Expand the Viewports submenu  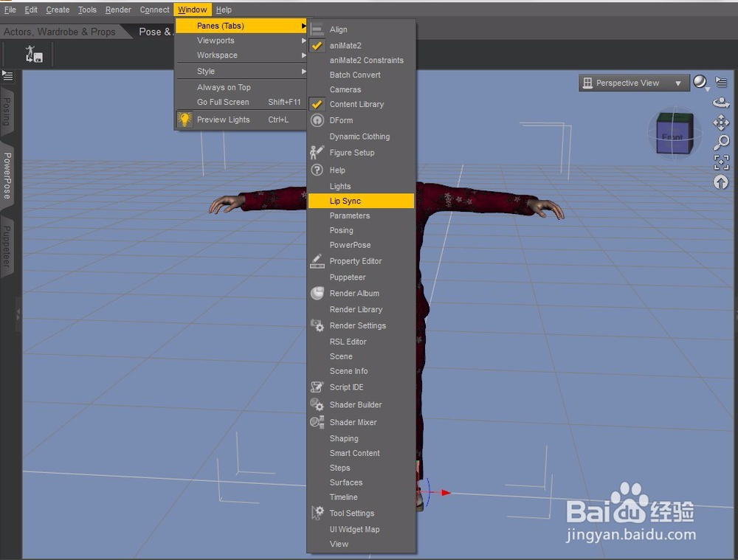(241, 41)
